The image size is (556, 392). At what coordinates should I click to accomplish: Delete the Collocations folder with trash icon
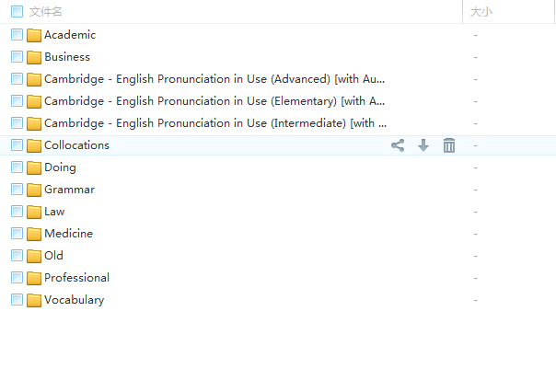[x=449, y=145]
